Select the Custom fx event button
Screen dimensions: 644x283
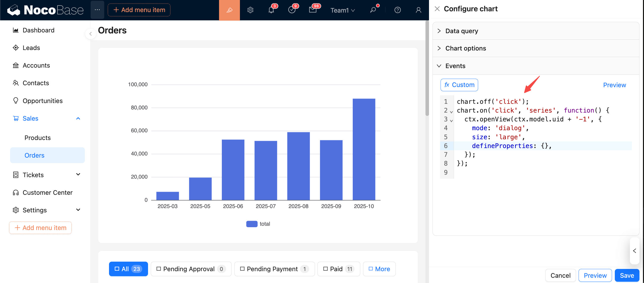(459, 85)
